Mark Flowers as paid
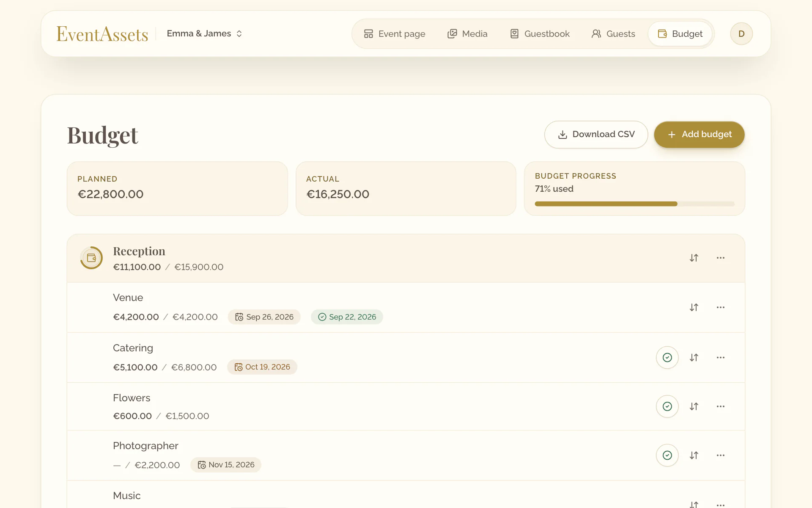 coord(667,406)
